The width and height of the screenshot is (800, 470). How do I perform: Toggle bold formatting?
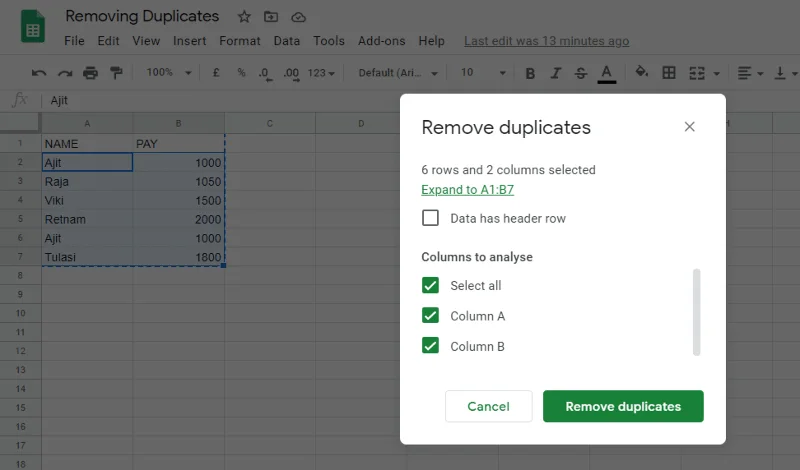(530, 73)
